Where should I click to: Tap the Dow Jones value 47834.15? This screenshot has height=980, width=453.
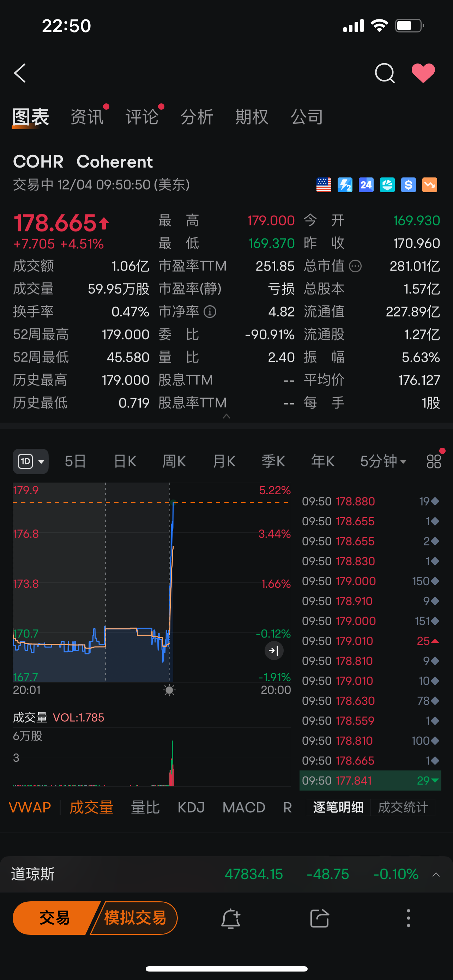[254, 874]
